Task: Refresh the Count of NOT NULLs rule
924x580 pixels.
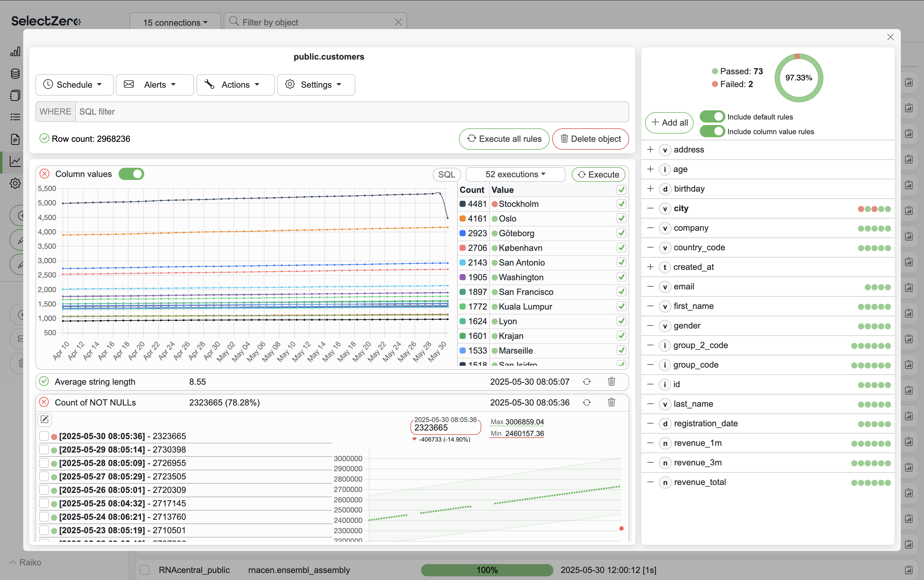Action: coord(586,402)
